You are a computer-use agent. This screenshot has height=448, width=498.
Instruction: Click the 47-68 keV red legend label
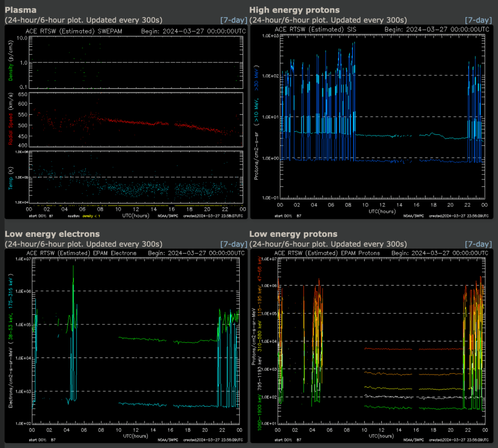tap(260, 269)
